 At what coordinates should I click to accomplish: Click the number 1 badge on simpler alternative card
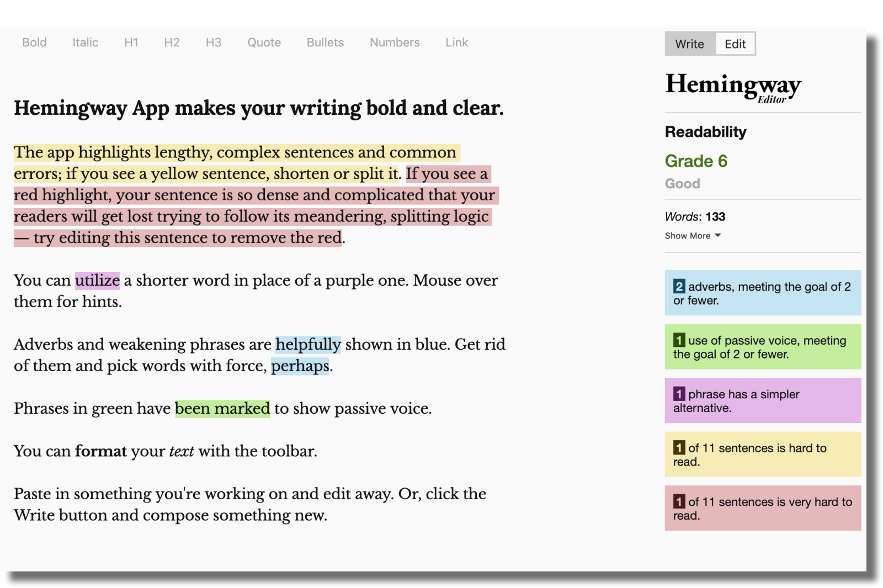coord(679,394)
